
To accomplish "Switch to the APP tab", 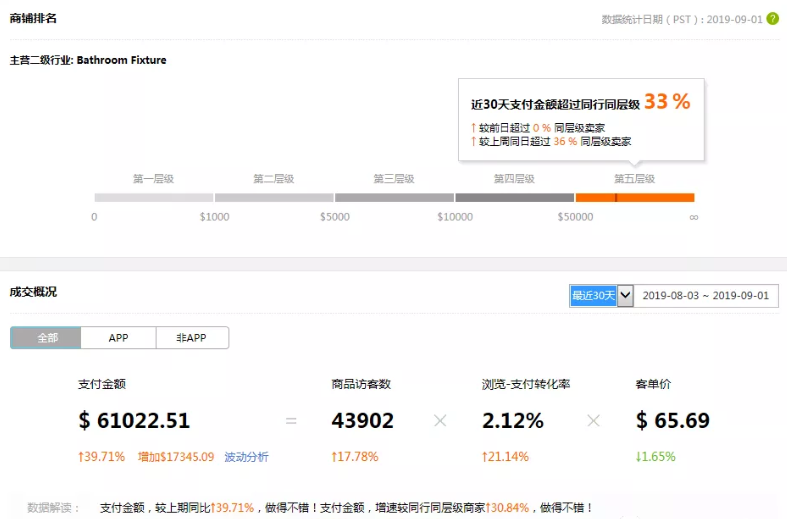I will tap(118, 338).
